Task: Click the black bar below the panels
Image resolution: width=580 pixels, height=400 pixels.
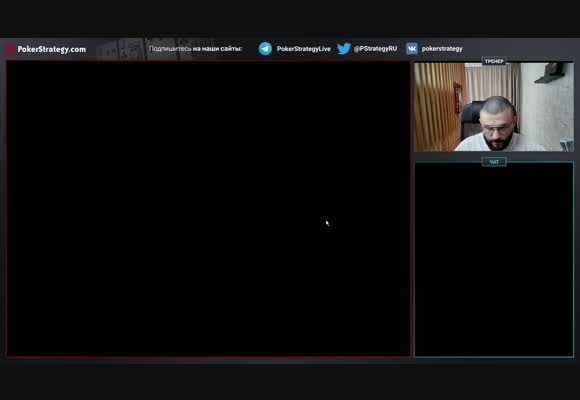Action: (x=290, y=381)
